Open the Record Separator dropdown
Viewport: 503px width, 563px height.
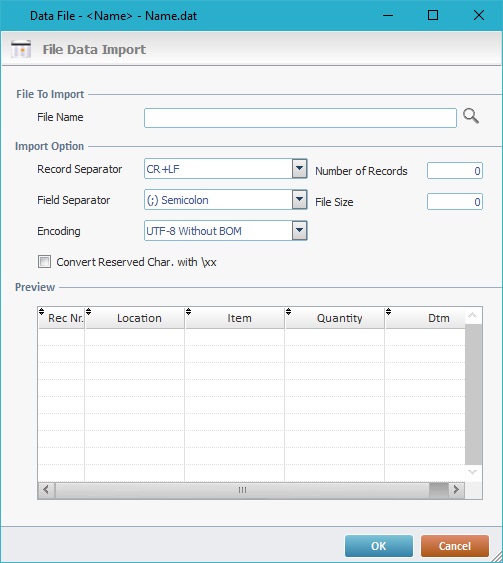(x=299, y=169)
